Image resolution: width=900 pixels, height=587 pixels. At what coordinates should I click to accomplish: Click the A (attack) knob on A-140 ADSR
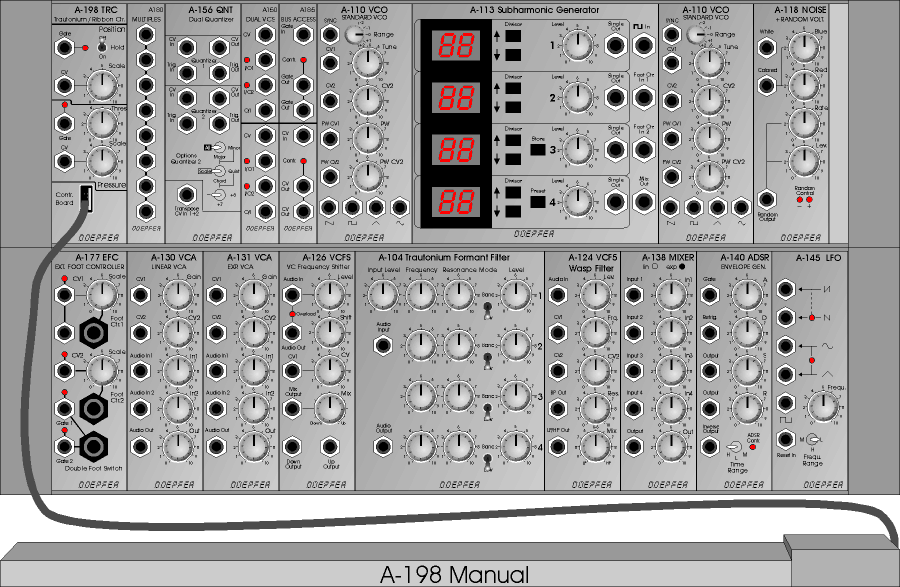747,295
